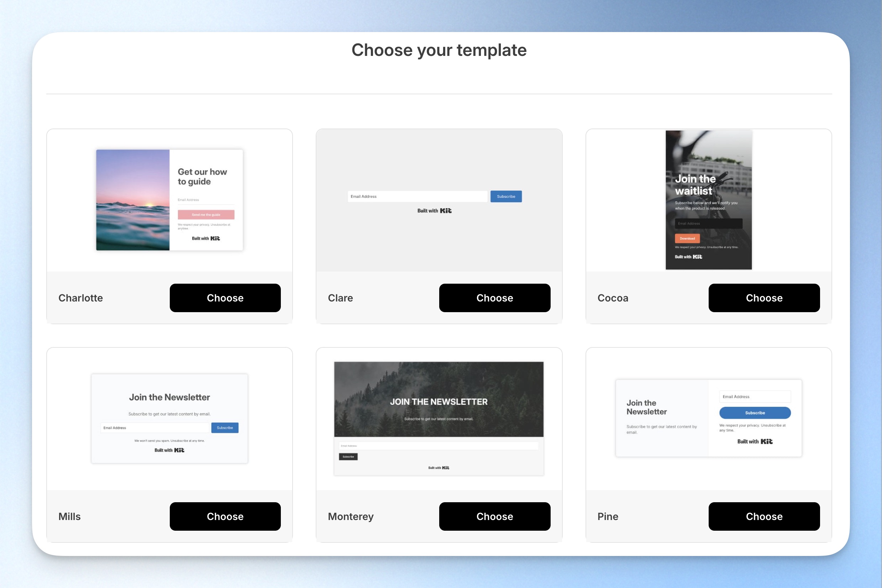Click the orange Download button in Cocoa preview

[687, 238]
